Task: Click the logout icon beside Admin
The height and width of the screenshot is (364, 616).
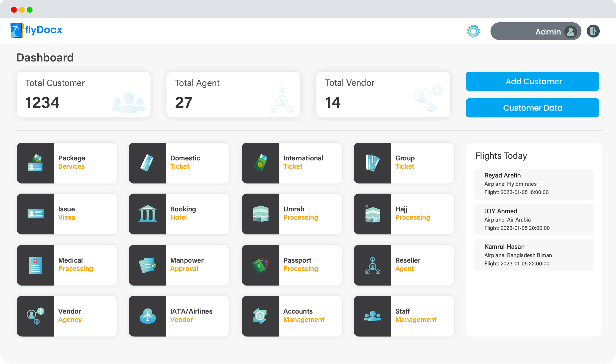Action: coord(593,31)
